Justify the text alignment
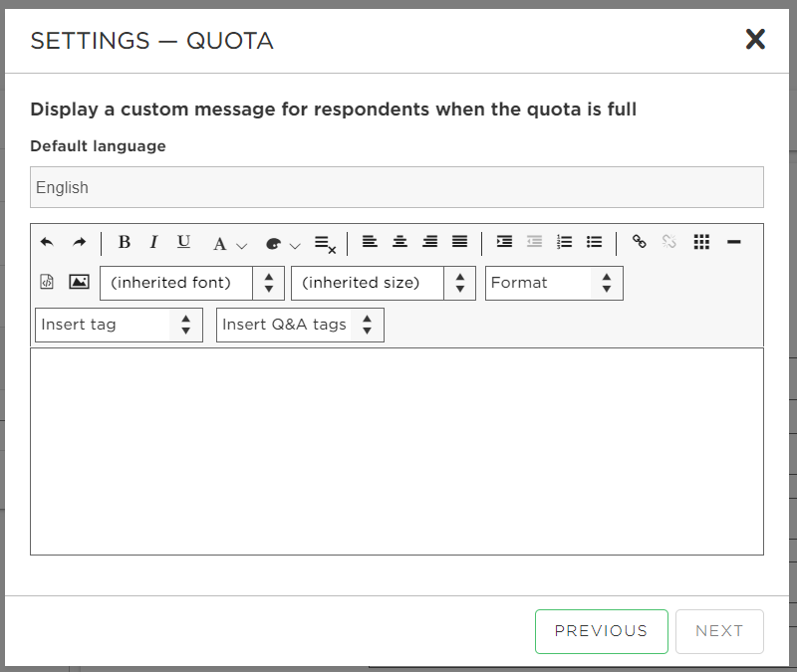Viewport: 797px width, 672px height. pyautogui.click(x=460, y=242)
